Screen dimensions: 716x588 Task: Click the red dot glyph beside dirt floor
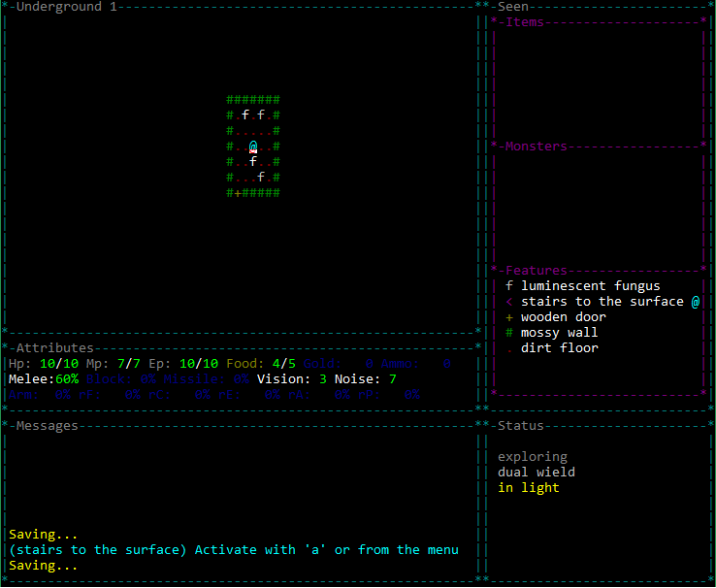tap(509, 351)
